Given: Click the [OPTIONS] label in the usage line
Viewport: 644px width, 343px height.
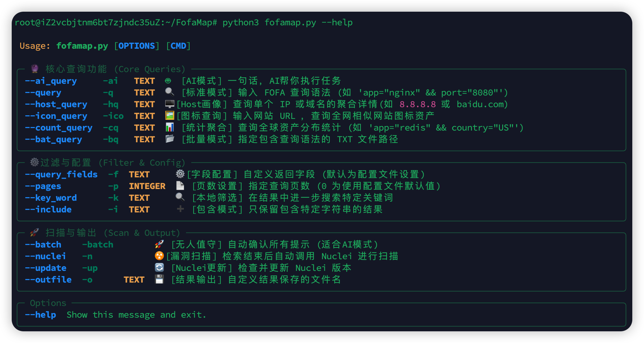Looking at the screenshot, I should (137, 46).
